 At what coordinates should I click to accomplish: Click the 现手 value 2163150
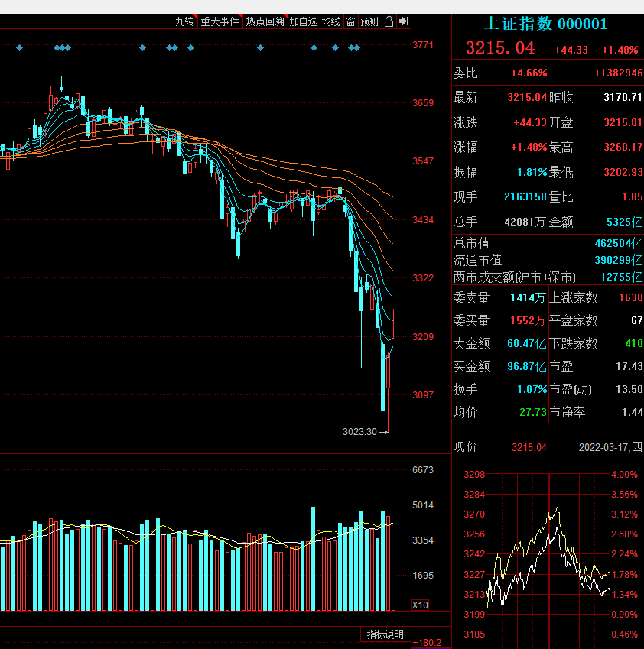[x=525, y=196]
